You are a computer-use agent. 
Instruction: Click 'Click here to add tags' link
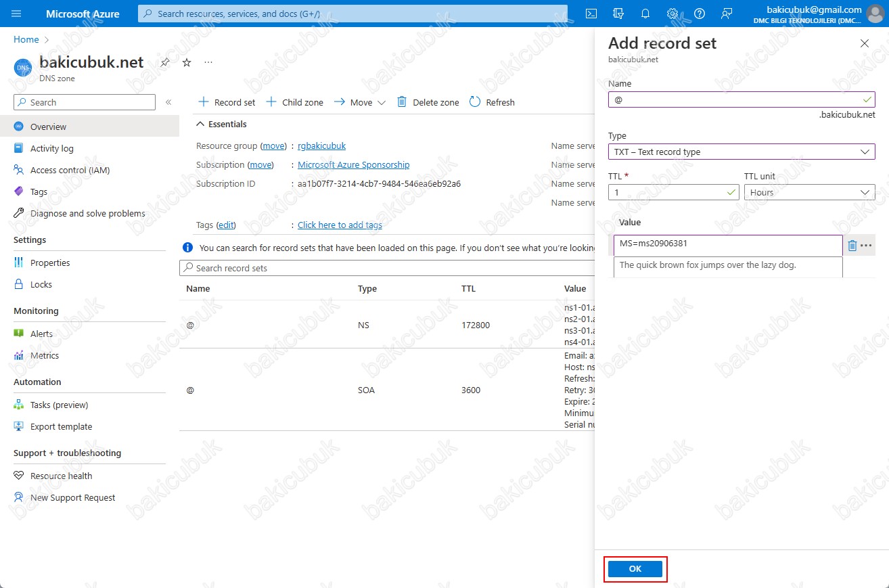click(x=340, y=225)
